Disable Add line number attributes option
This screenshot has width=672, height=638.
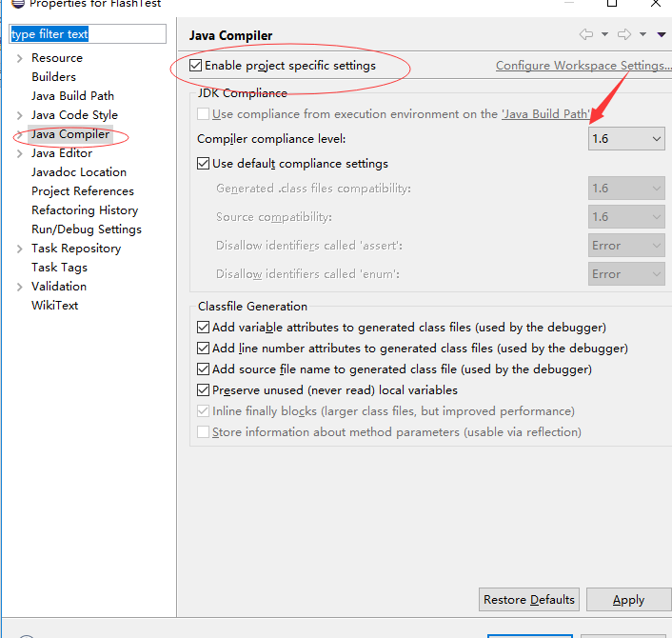pyautogui.click(x=204, y=349)
